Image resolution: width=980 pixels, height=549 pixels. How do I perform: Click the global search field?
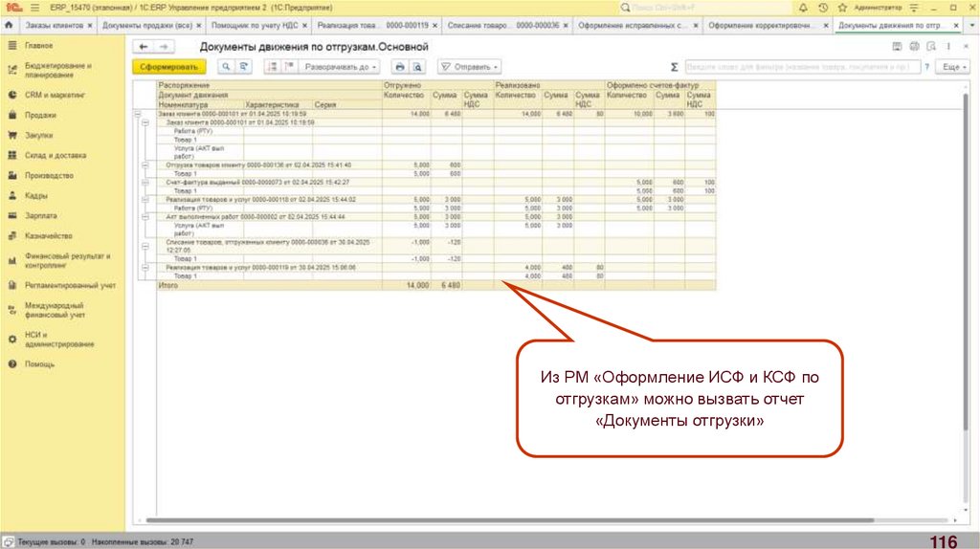click(x=706, y=8)
